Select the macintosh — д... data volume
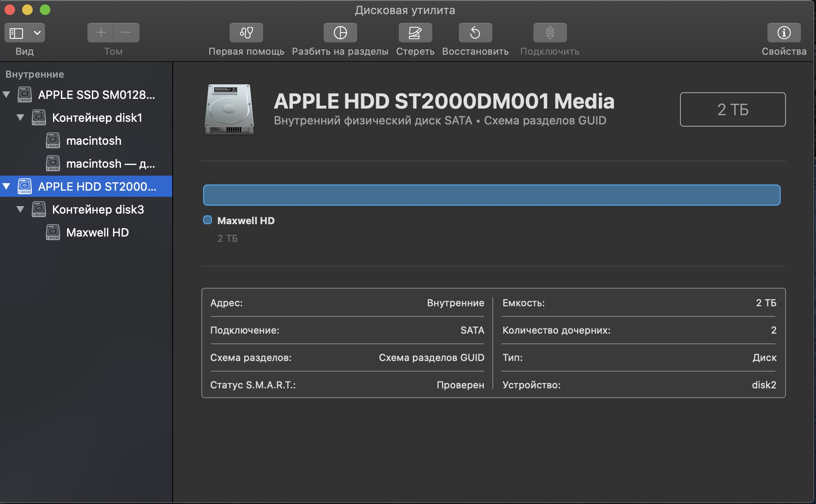The width and height of the screenshot is (816, 504). coord(86,163)
